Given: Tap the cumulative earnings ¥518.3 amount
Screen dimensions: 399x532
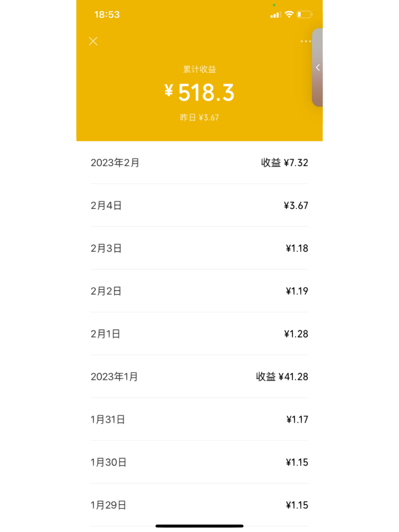Looking at the screenshot, I should (x=199, y=92).
